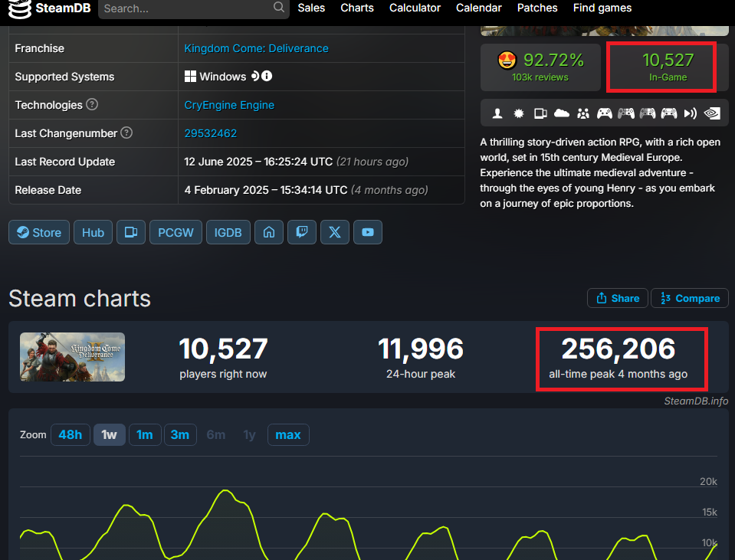Click the Share button
The image size is (735, 560).
[617, 298]
